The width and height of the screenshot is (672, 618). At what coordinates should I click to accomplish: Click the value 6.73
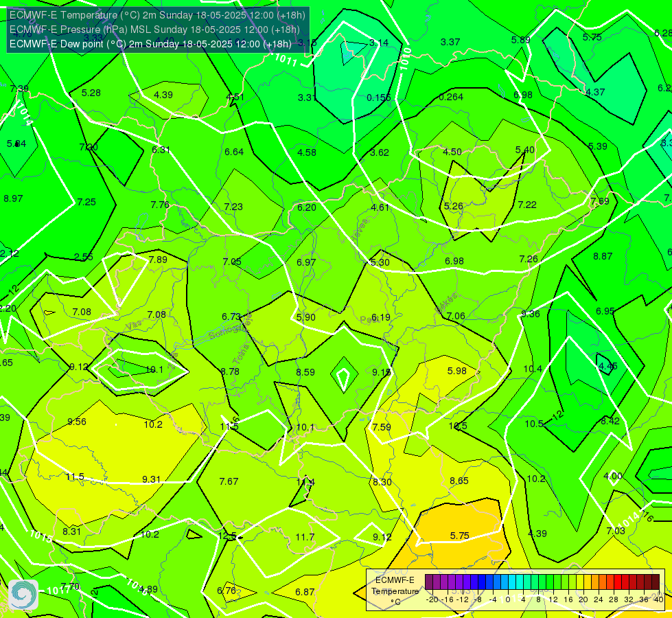tap(231, 317)
